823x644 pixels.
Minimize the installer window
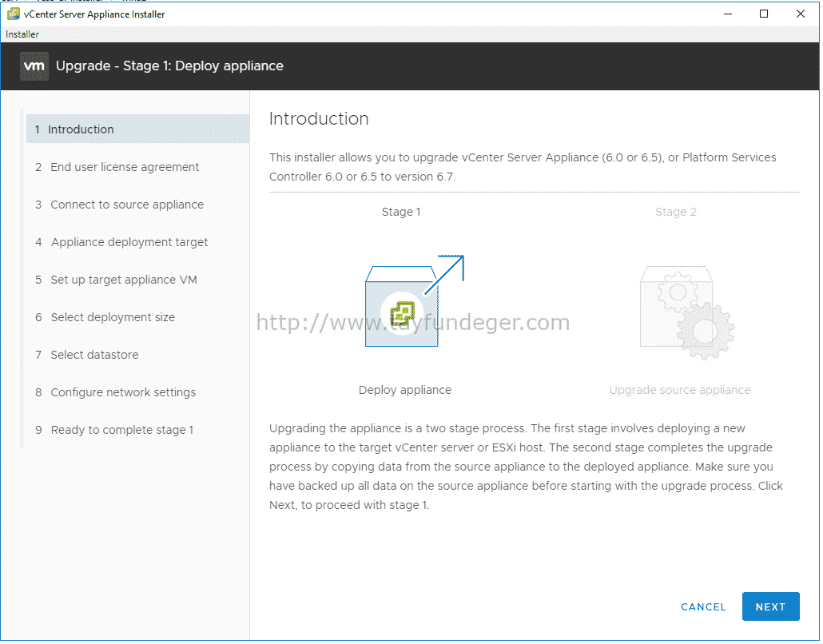[727, 14]
